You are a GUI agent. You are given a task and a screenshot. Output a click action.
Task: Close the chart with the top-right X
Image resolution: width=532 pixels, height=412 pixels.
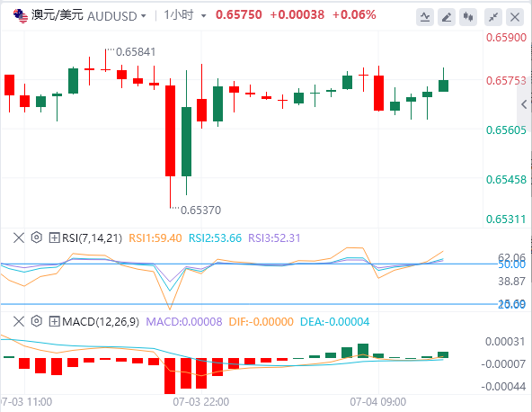point(515,17)
